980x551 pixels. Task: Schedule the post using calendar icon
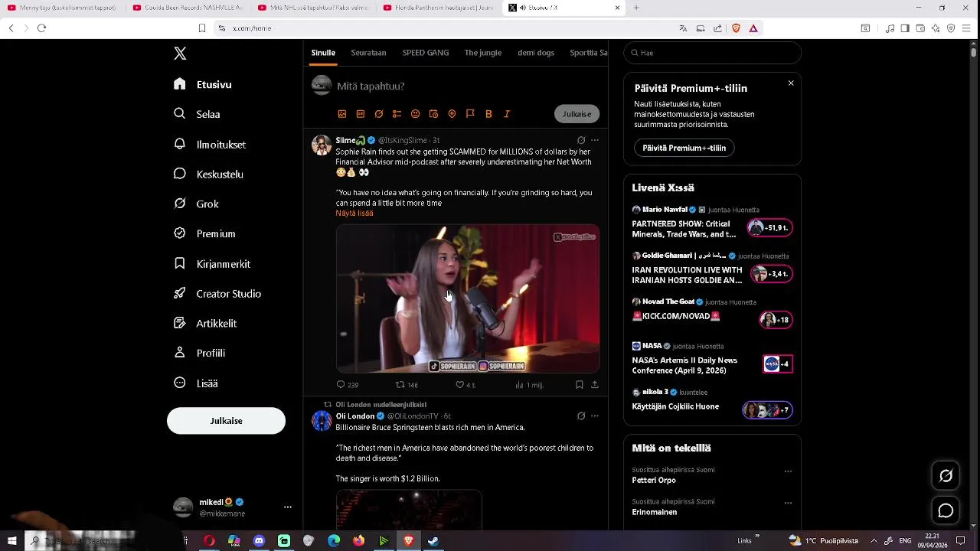(433, 114)
